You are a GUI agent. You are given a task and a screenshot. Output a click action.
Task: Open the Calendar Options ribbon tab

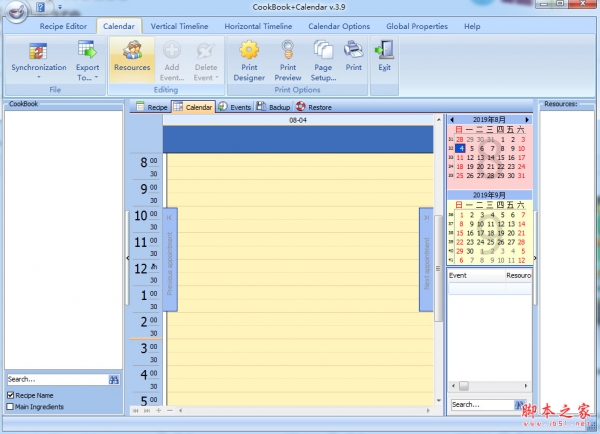(339, 26)
